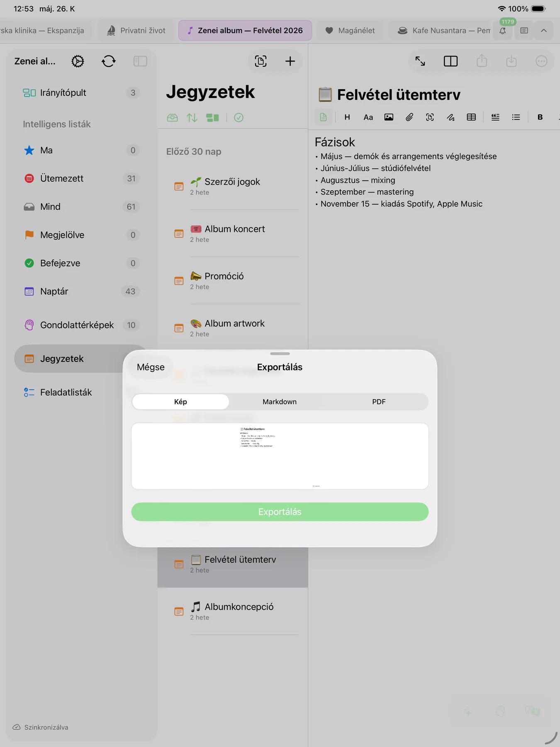
Task: Tap the share icon in note toolbar
Action: (482, 61)
